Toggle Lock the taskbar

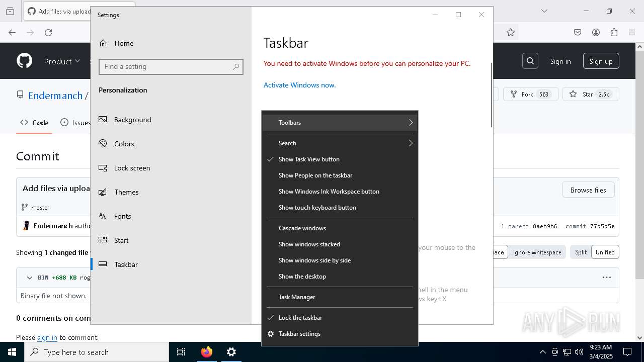coord(340,318)
